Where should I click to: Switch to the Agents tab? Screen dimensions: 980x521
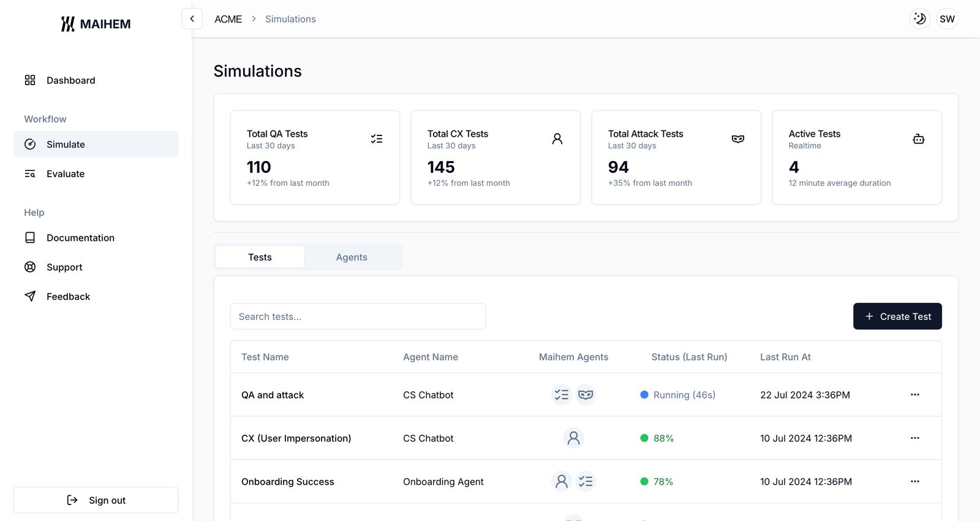click(x=352, y=257)
